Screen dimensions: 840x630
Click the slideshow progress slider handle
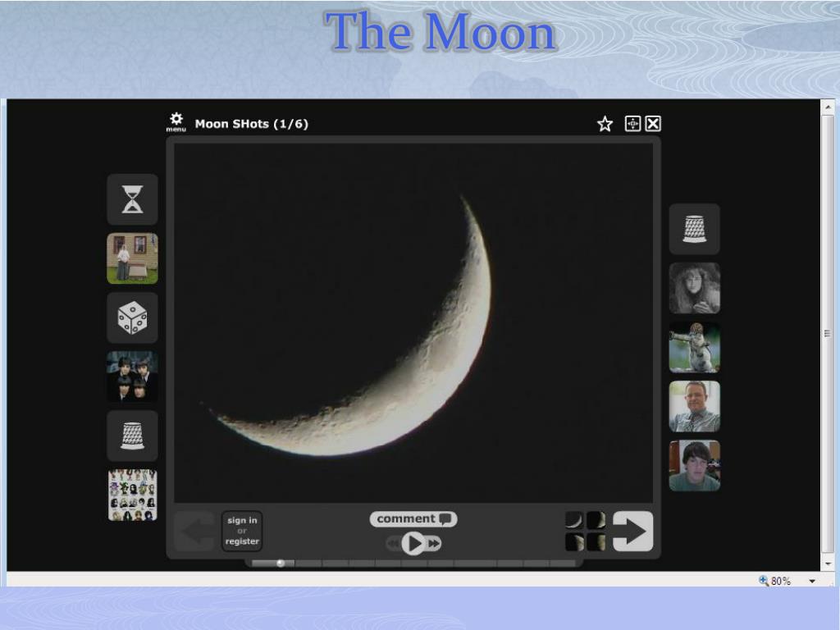click(x=281, y=563)
